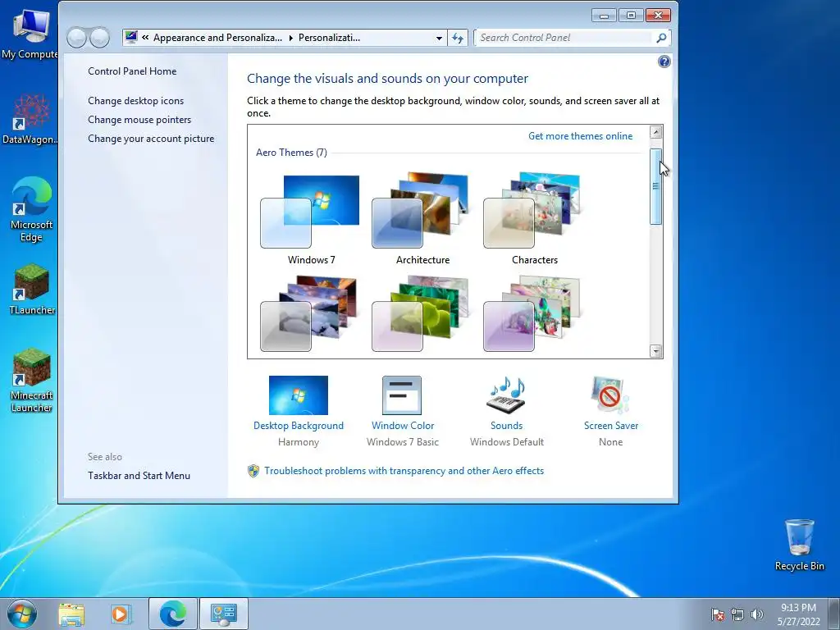
Task: Open Change desktop icons
Action: point(135,101)
